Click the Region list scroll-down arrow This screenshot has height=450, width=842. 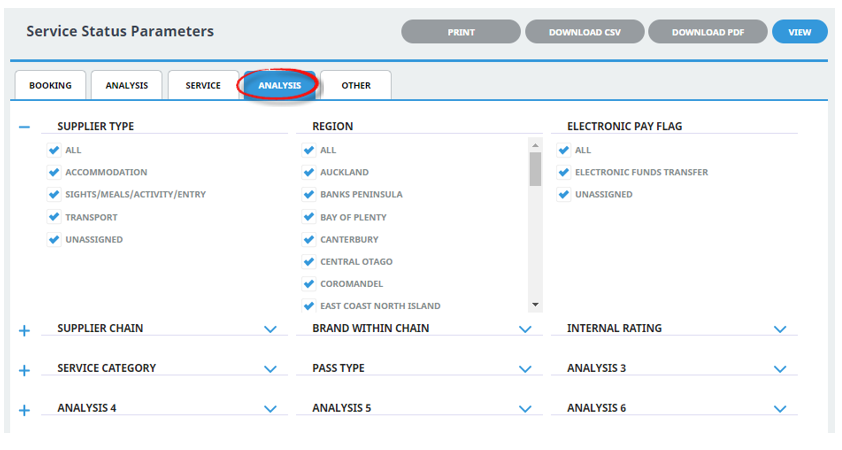535,305
